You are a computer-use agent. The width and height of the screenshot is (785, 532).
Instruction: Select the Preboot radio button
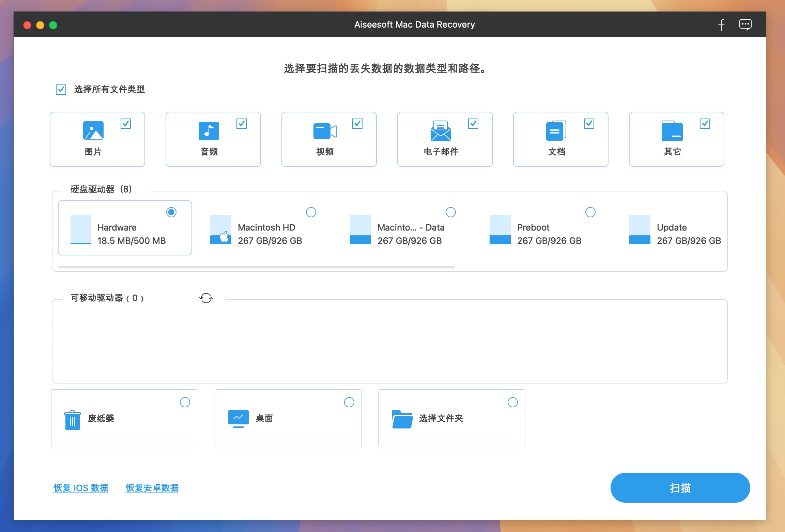590,212
